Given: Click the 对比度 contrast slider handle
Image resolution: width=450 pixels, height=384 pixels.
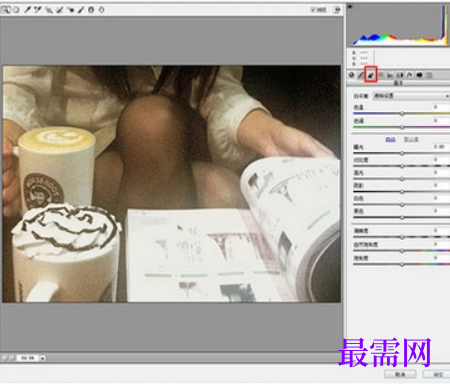Looking at the screenshot, I should 402,166.
